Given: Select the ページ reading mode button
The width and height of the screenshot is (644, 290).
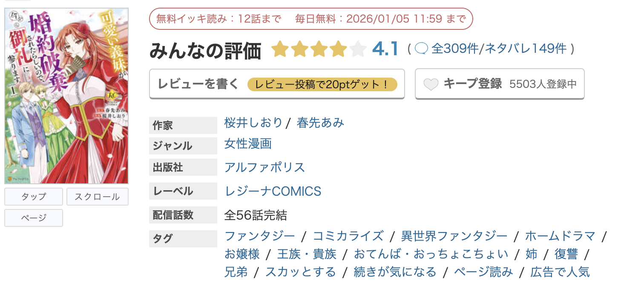Looking at the screenshot, I should click(34, 218).
